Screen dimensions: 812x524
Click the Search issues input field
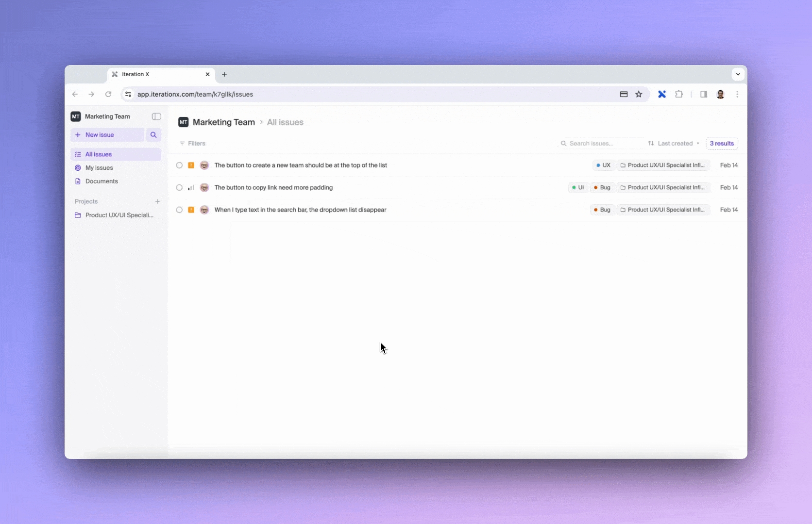(602, 144)
